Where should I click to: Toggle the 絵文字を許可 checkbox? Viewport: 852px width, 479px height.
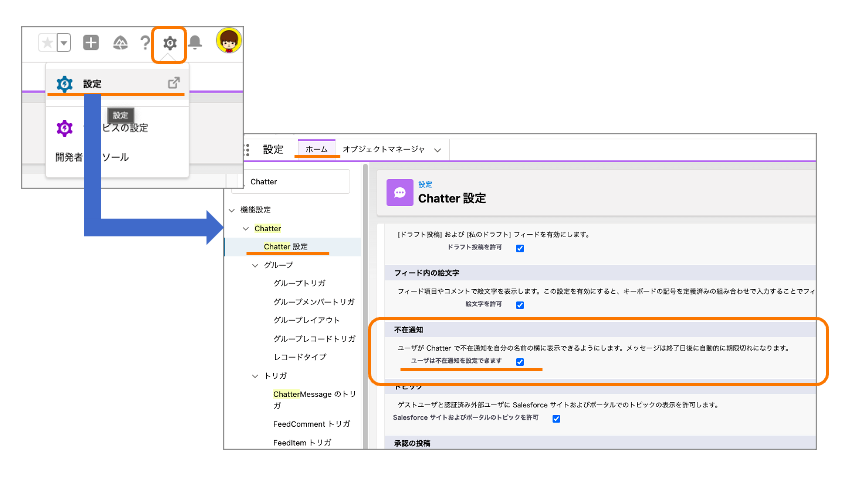(x=520, y=305)
